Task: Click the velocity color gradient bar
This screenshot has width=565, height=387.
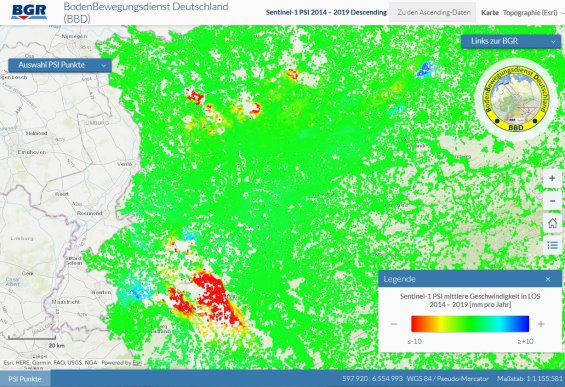Action: click(470, 324)
